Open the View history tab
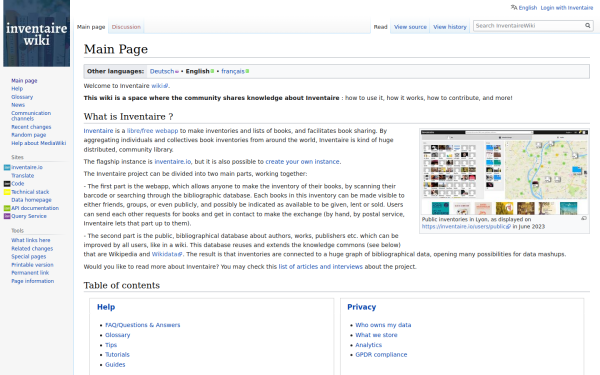This screenshot has height=375, width=600. click(x=450, y=27)
